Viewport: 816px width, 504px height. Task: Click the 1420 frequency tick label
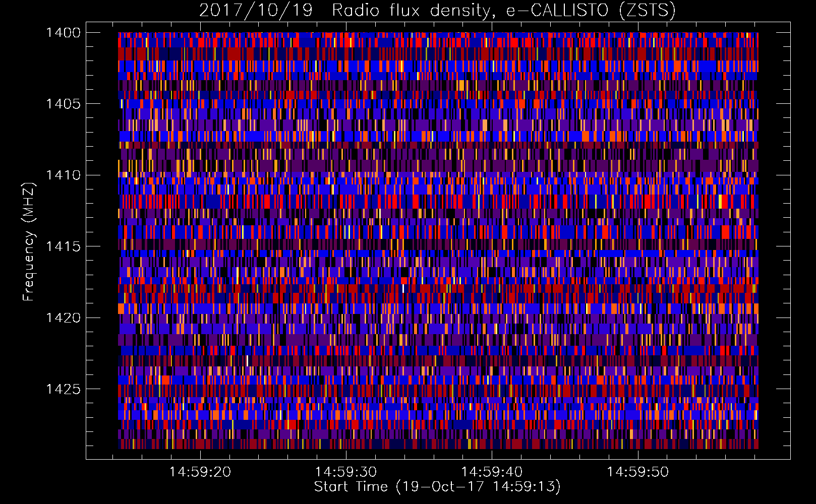click(64, 318)
